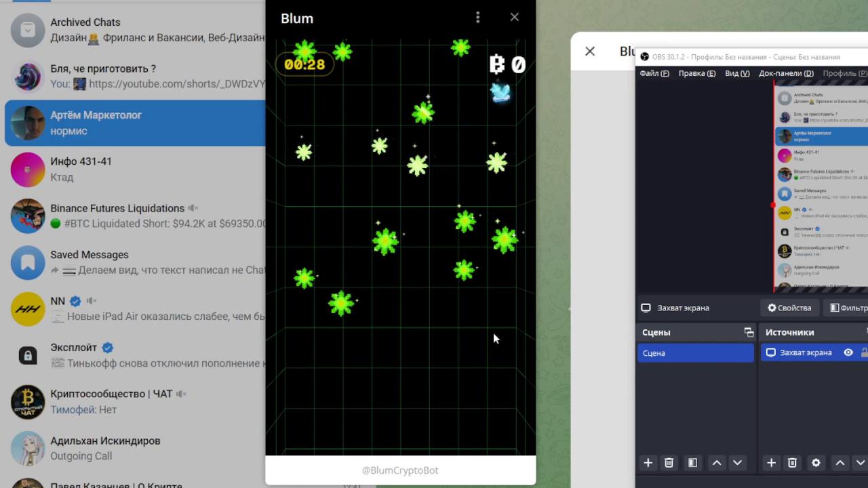The height and width of the screenshot is (488, 868).
Task: Open Криптосообщество ЧАТ Bitcoin avatar
Action: (x=28, y=402)
